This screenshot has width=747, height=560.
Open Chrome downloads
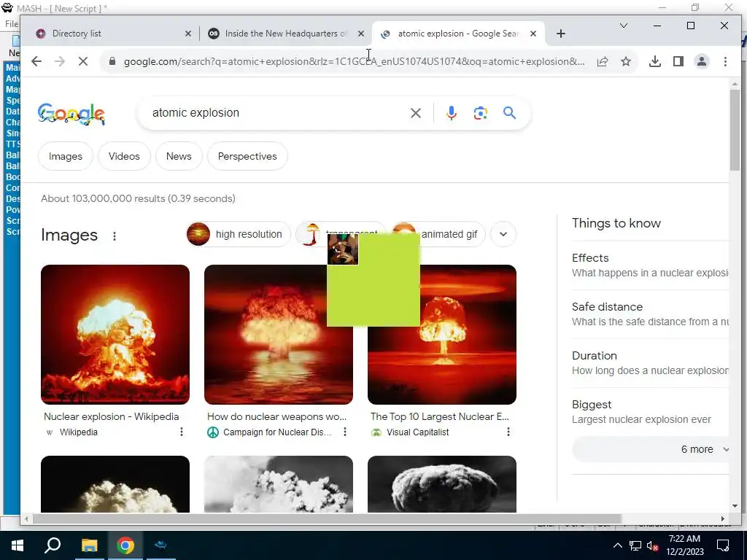(655, 61)
